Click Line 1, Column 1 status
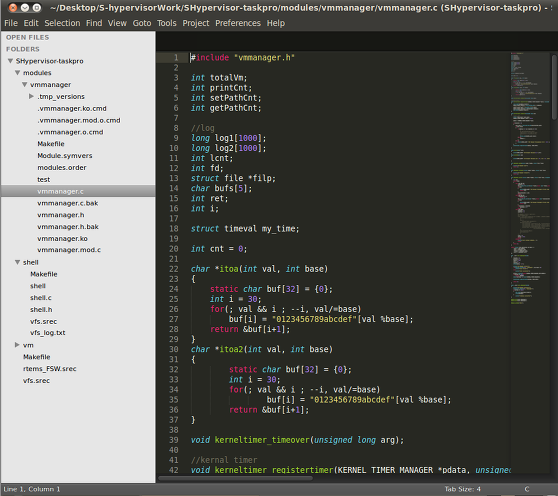Screen dimensions: 558x496 point(32,489)
